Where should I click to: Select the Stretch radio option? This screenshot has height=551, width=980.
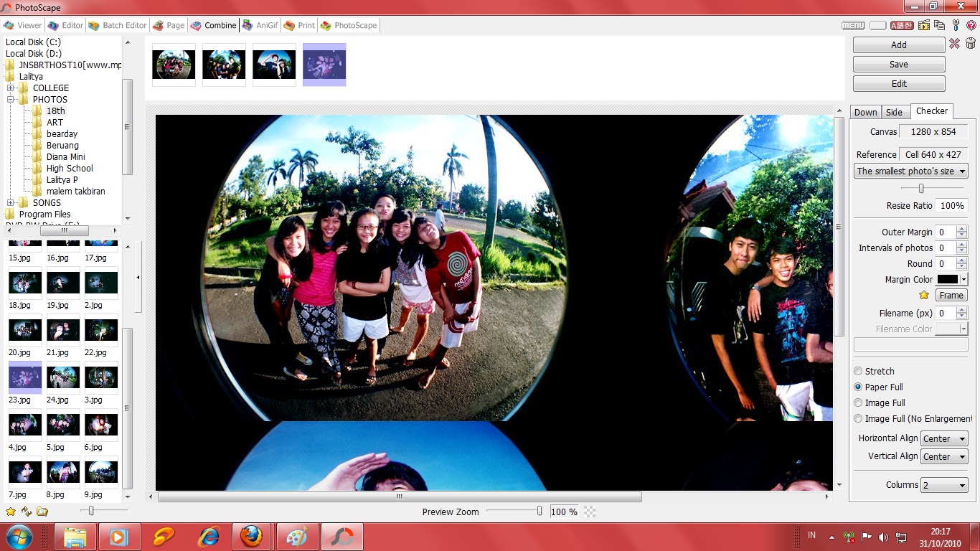(858, 371)
